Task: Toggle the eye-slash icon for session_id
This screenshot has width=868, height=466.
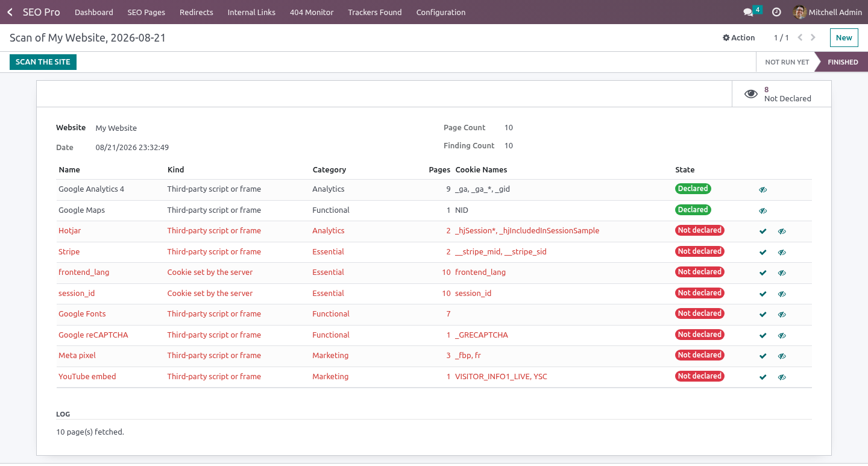Action: pyautogui.click(x=782, y=294)
